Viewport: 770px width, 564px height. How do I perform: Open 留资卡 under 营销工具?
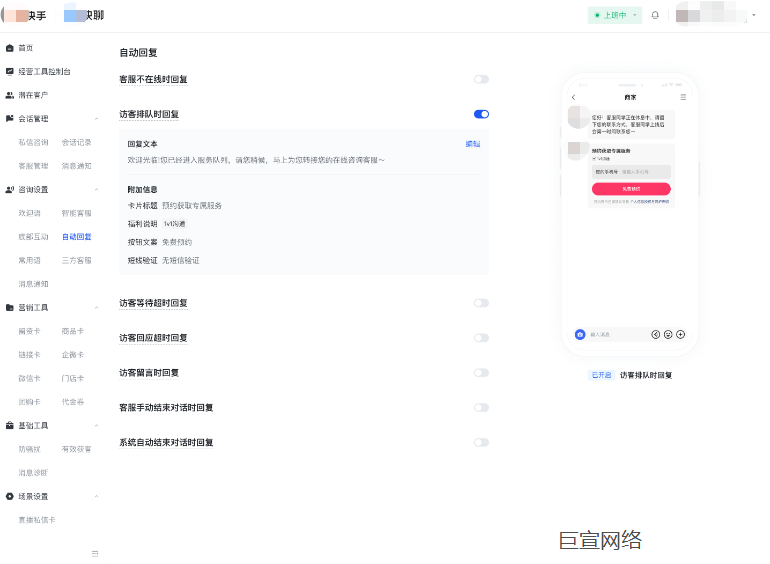pos(29,331)
